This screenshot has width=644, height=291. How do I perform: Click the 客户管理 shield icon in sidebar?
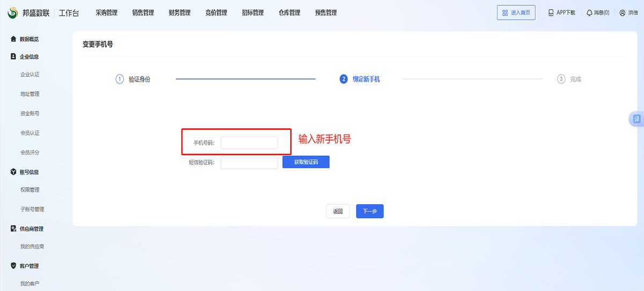point(13,266)
